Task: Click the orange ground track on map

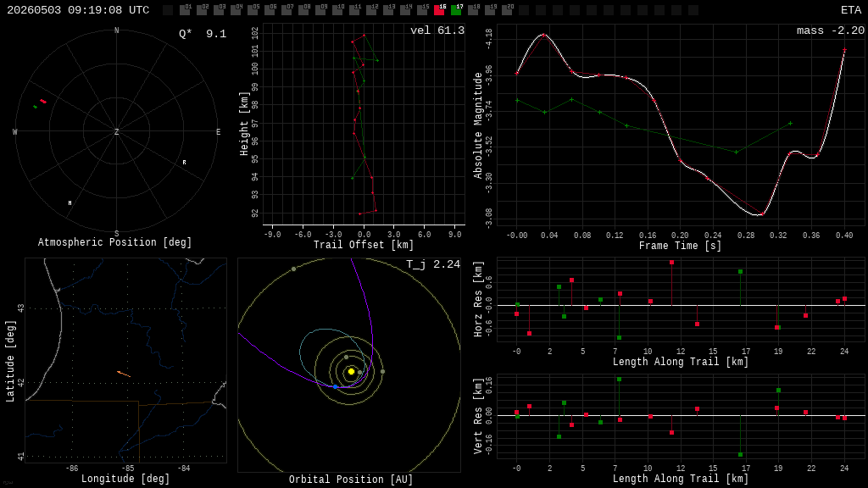Action: point(124,374)
